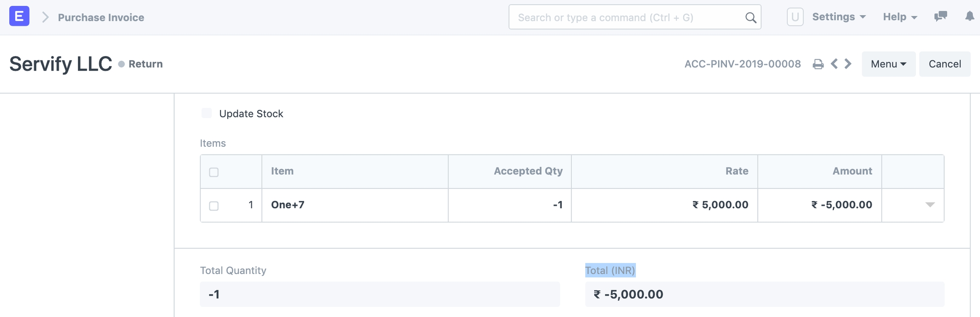The width and height of the screenshot is (980, 317).
Task: Open the Help menu
Action: point(900,17)
